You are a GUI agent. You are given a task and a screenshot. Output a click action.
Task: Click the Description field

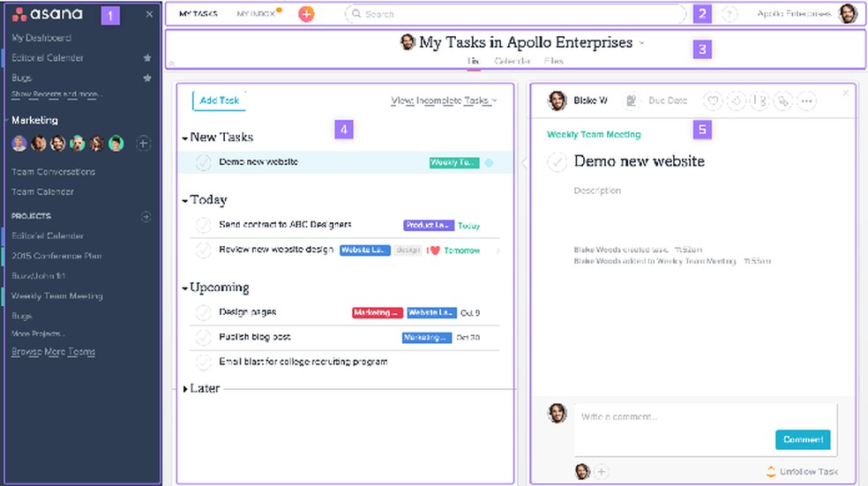[598, 191]
